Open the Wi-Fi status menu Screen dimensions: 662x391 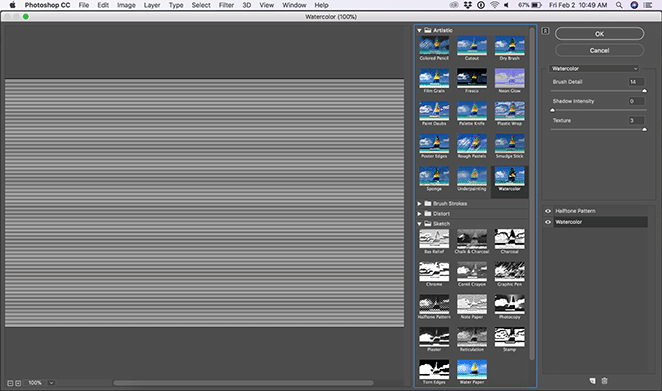[x=494, y=5]
